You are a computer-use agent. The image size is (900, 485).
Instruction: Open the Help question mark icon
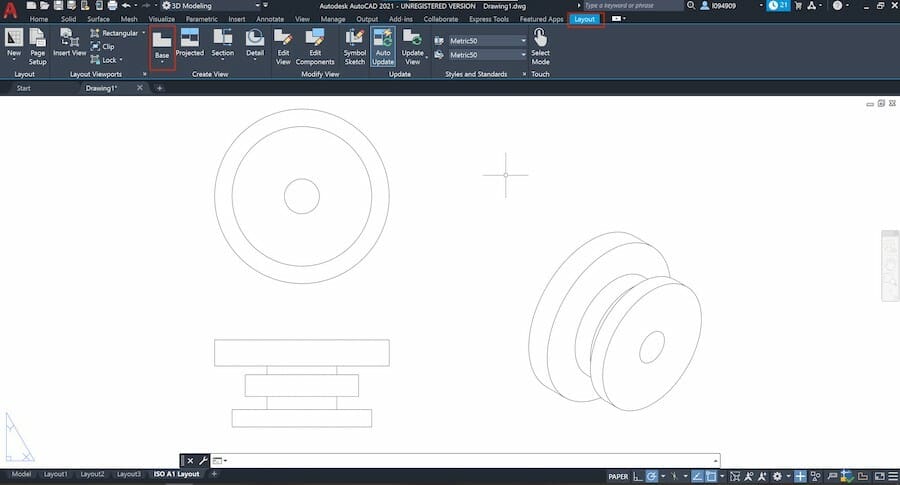[837, 6]
